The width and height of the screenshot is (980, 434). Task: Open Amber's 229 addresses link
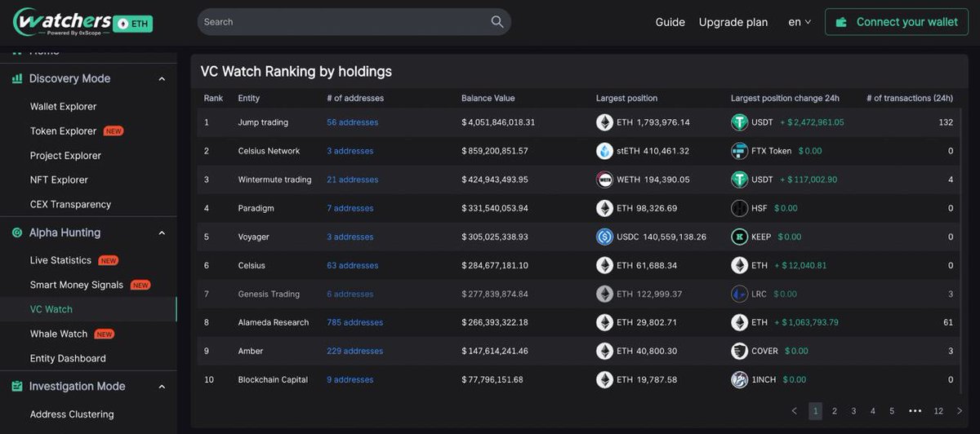click(x=355, y=351)
